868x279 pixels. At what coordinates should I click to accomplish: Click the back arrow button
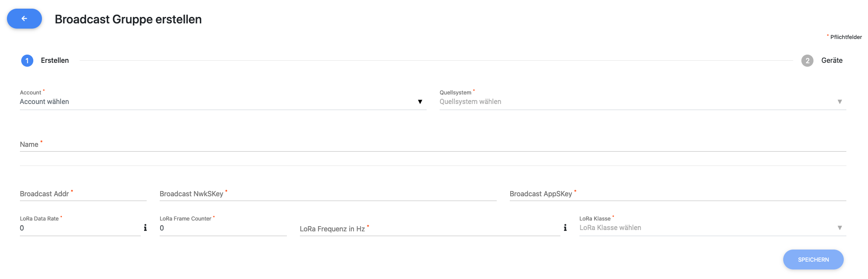24,19
